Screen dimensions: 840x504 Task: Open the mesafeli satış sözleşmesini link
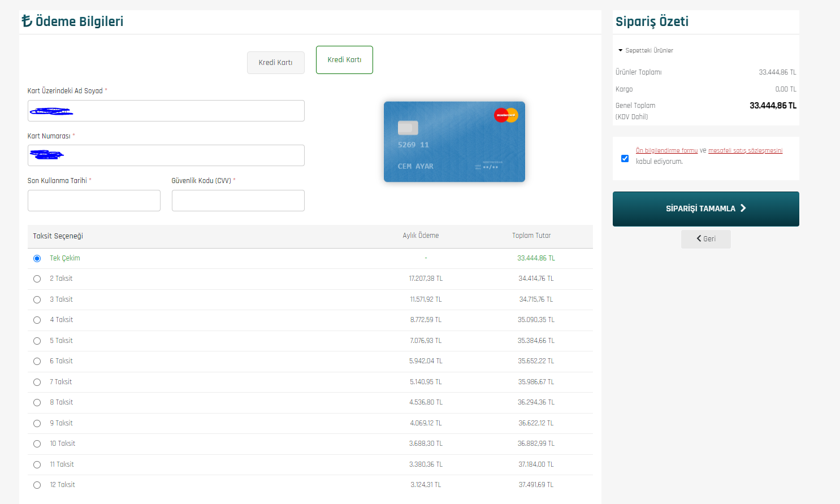tap(745, 150)
